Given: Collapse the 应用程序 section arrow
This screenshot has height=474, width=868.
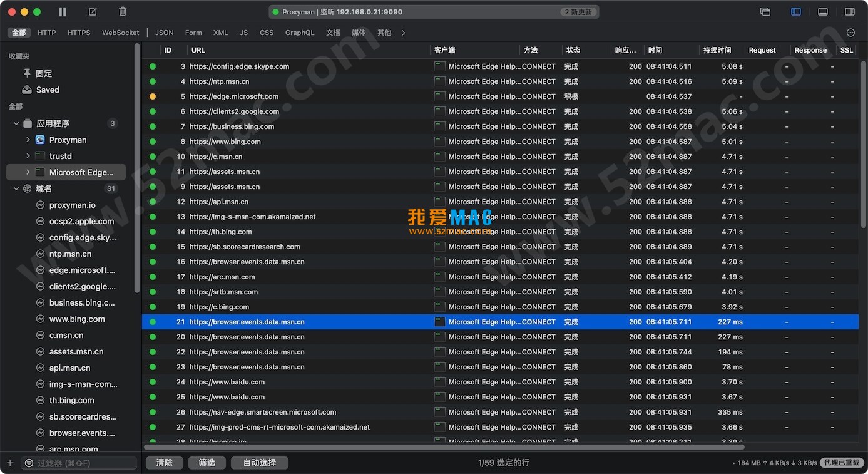Looking at the screenshot, I should point(16,123).
